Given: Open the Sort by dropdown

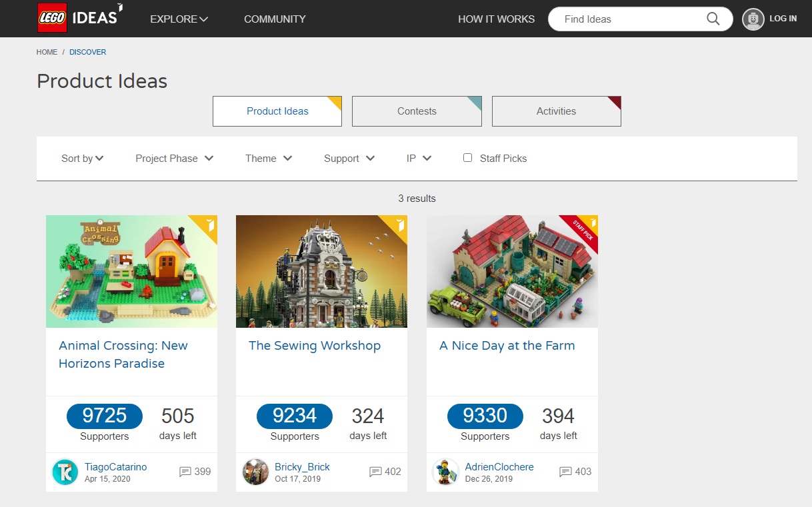Looking at the screenshot, I should [83, 159].
